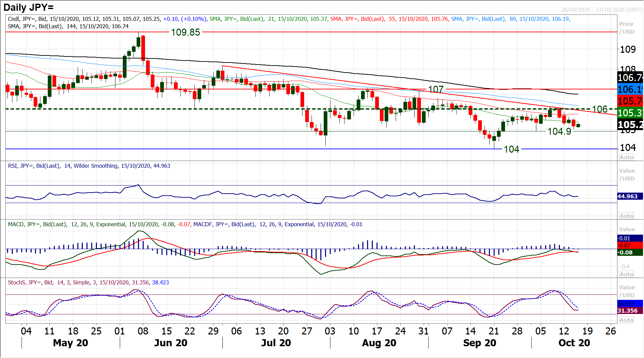Viewport: 644px width, 358px height.
Task: Open the StochS indicator legend text
Action: coord(88,282)
